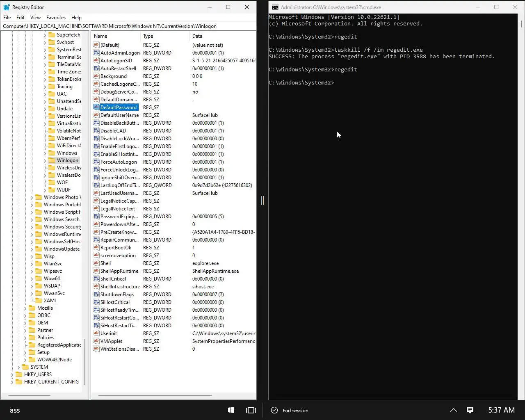Open the Favorites menu
525x420 pixels.
click(x=56, y=18)
